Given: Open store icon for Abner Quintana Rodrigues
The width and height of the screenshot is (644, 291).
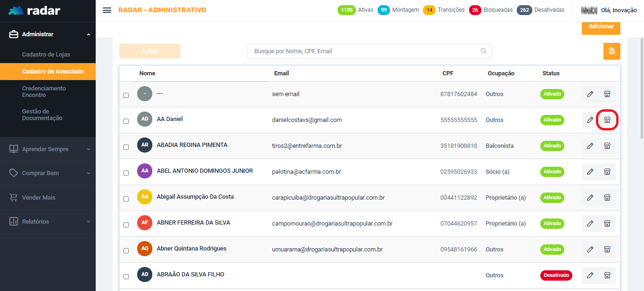Looking at the screenshot, I should click(607, 250).
